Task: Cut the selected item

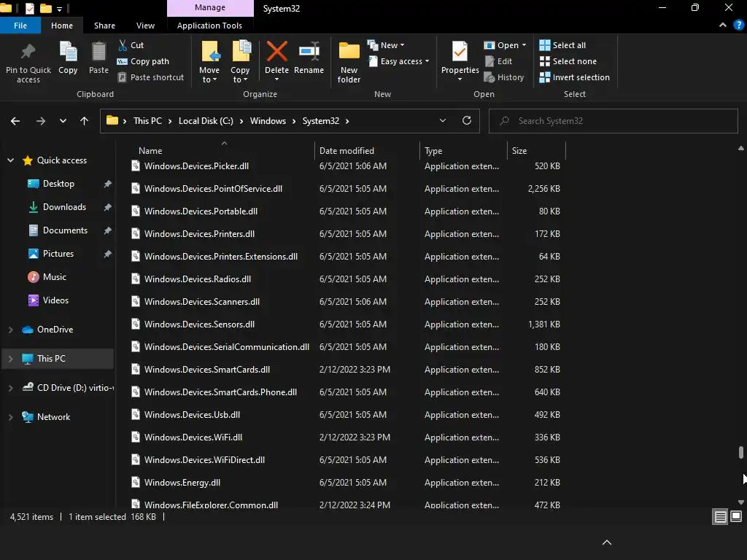Action: point(131,45)
